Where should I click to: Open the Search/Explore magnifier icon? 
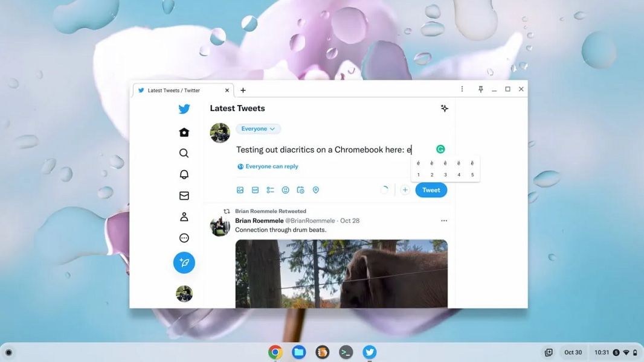(184, 153)
